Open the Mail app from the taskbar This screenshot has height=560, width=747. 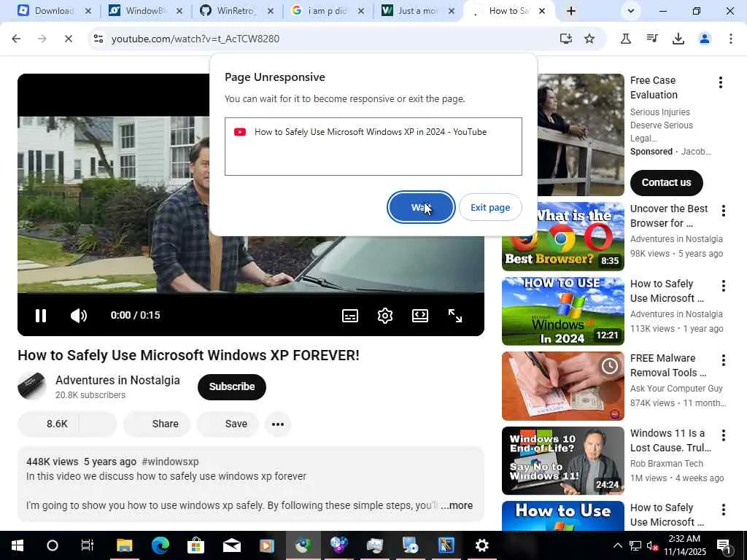(x=231, y=545)
